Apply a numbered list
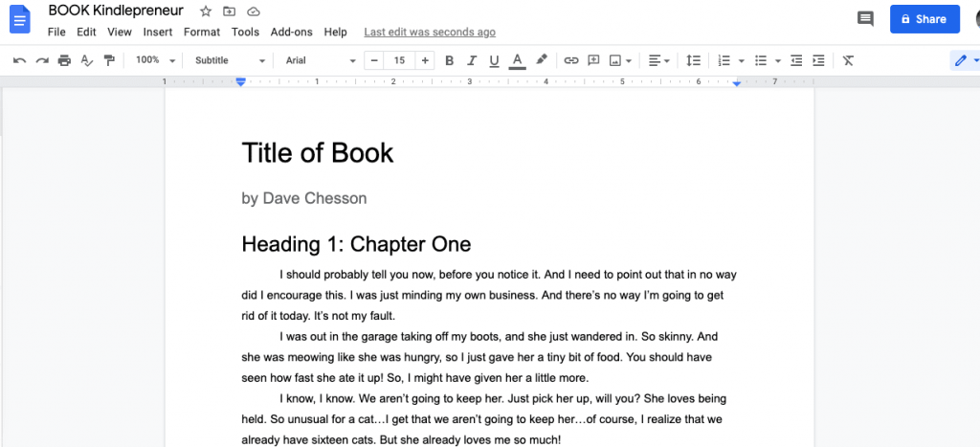The height and width of the screenshot is (447, 980). 724,60
